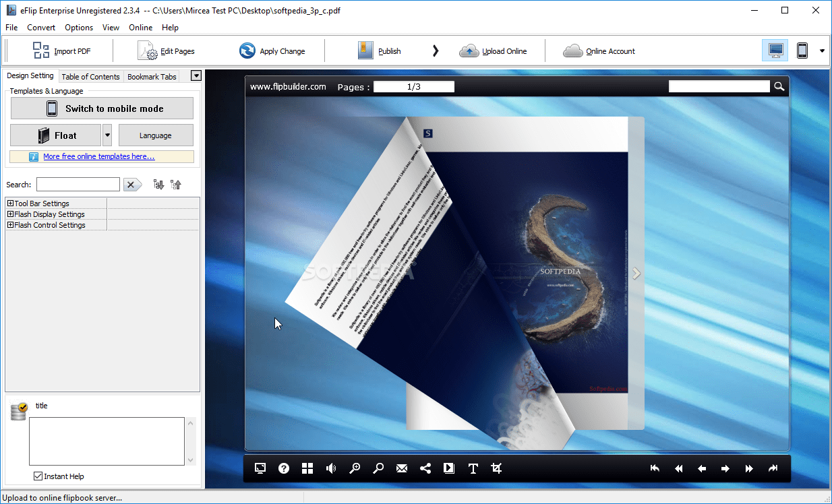832x504 pixels.
Task: Open the File menu
Action: click(11, 28)
